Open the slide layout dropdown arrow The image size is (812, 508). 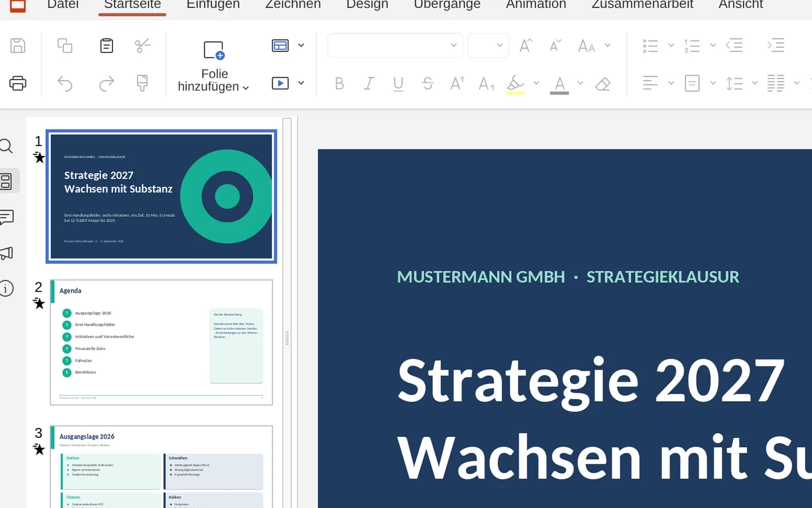[x=301, y=46]
